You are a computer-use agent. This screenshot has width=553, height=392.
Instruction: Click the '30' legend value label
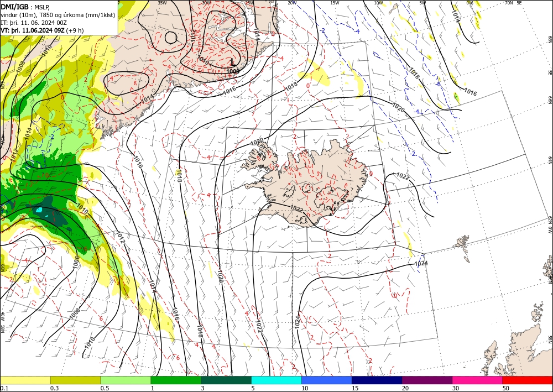(456, 388)
